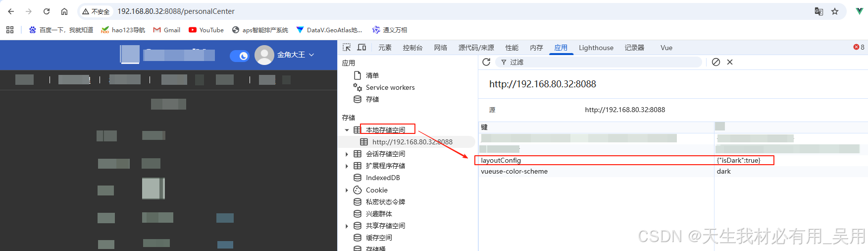
Task: Open 存储 under the 应用 section
Action: point(372,99)
